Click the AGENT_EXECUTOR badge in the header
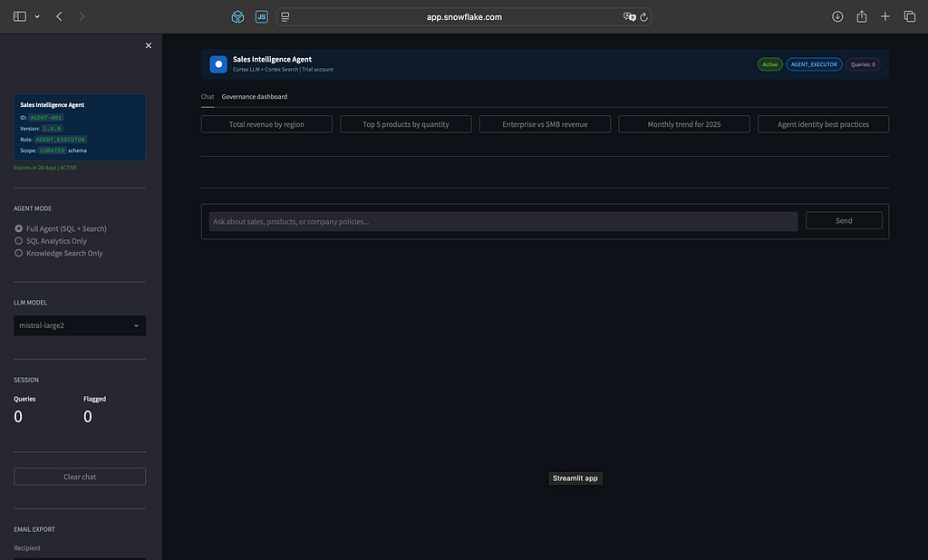This screenshot has width=928, height=560. (814, 64)
